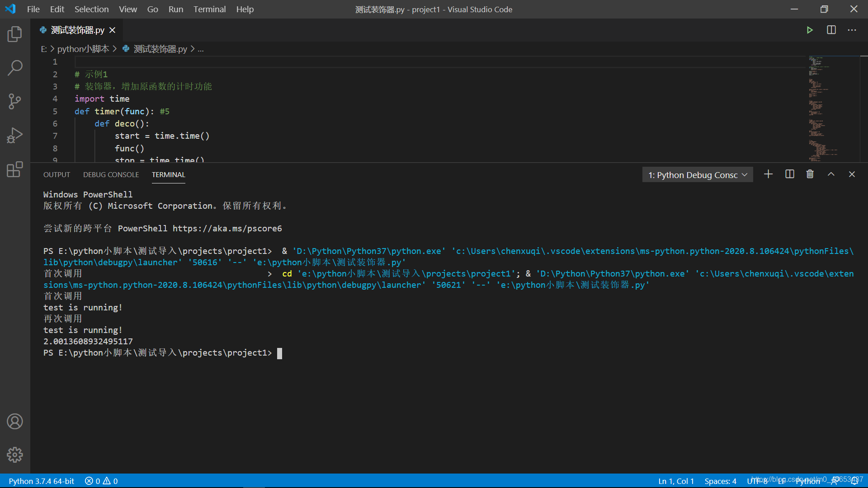Create a new terminal with plus icon

768,174
